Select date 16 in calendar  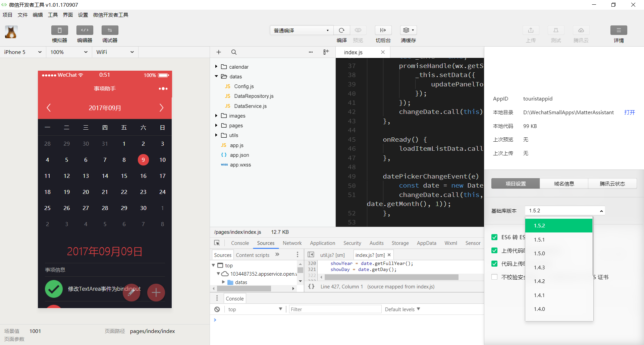143,176
